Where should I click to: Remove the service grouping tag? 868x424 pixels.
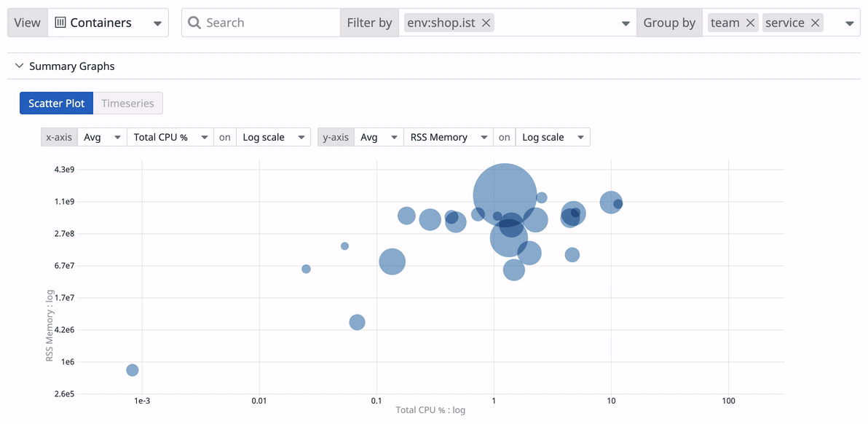coord(816,23)
